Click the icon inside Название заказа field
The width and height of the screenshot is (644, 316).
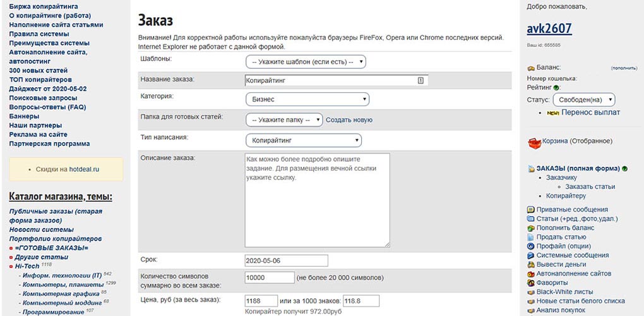click(420, 81)
